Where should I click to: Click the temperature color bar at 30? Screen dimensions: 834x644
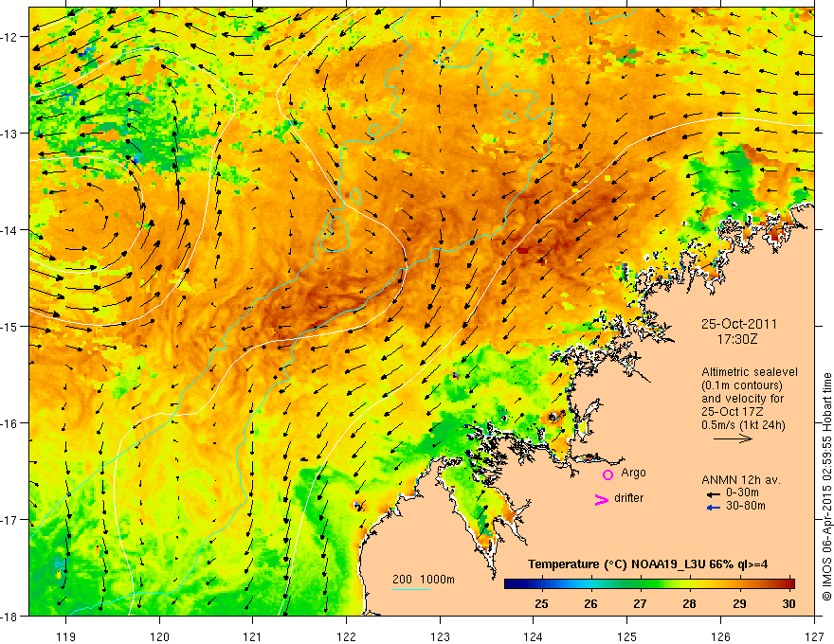pyautogui.click(x=789, y=584)
